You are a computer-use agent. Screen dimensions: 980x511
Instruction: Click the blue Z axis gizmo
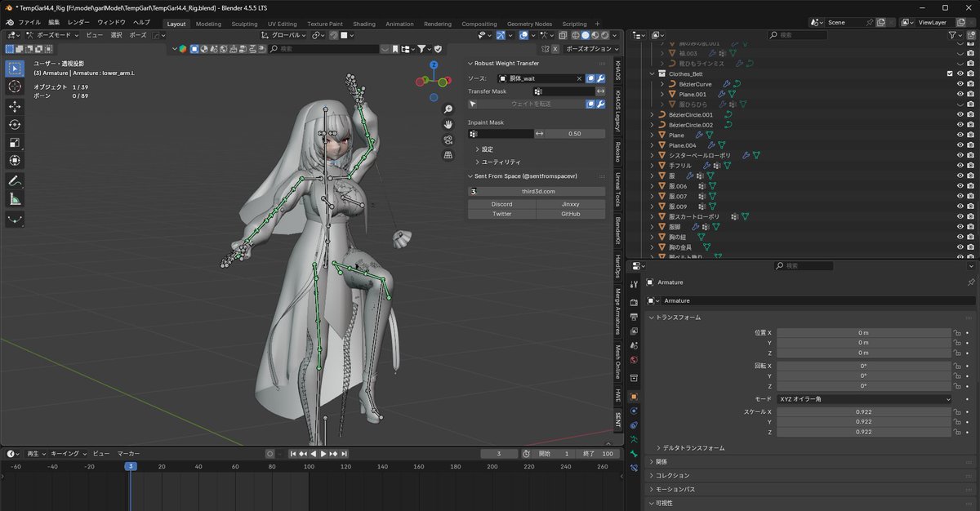(x=434, y=64)
